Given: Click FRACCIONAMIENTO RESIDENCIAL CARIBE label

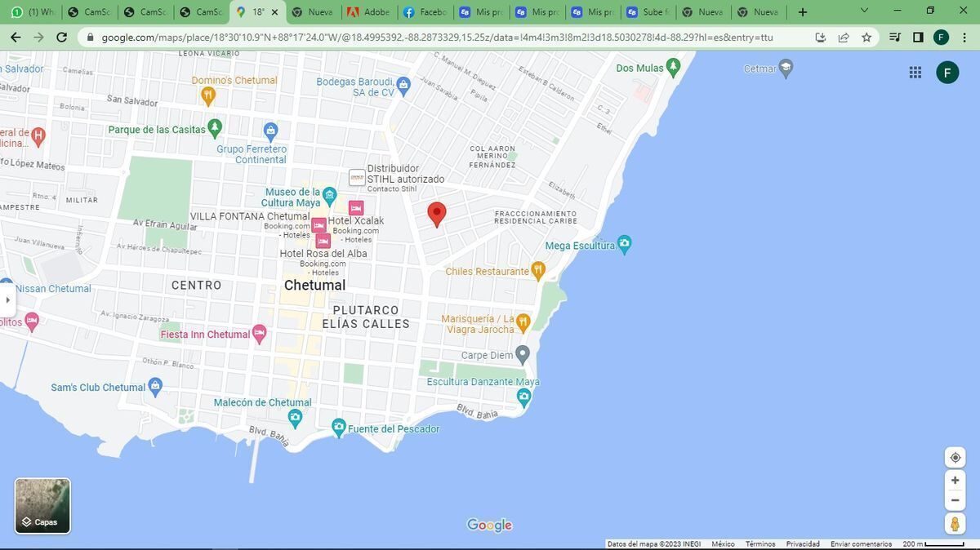Looking at the screenshot, I should (x=536, y=217).
